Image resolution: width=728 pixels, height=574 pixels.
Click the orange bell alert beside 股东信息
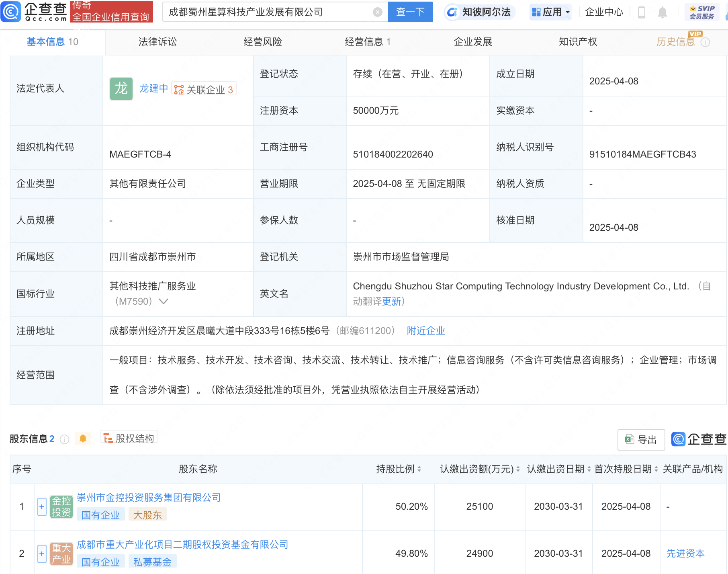(x=83, y=439)
